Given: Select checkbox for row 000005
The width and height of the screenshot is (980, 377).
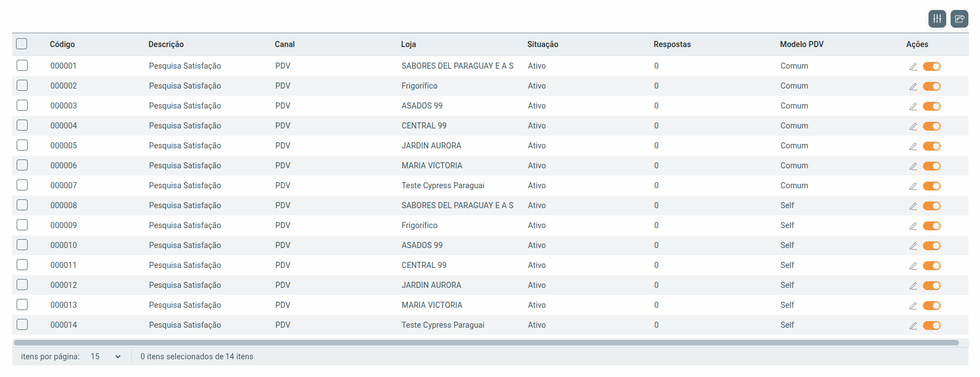Looking at the screenshot, I should (22, 145).
